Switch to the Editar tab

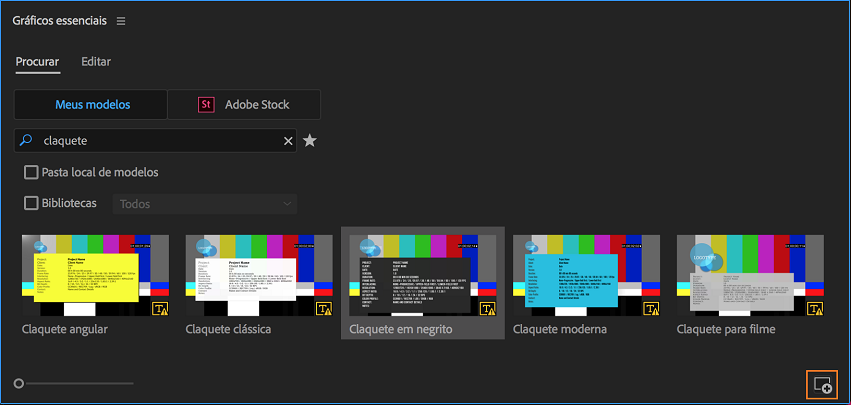point(96,62)
